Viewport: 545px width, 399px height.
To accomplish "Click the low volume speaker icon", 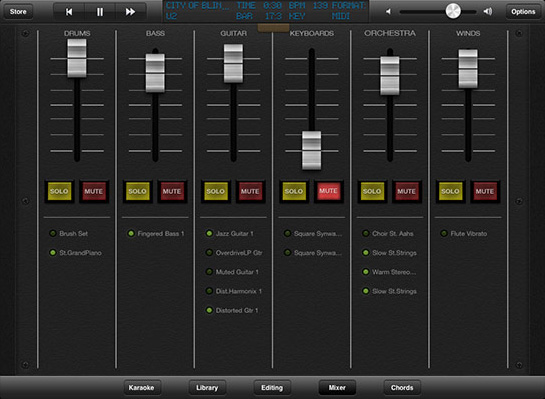I will pyautogui.click(x=388, y=11).
